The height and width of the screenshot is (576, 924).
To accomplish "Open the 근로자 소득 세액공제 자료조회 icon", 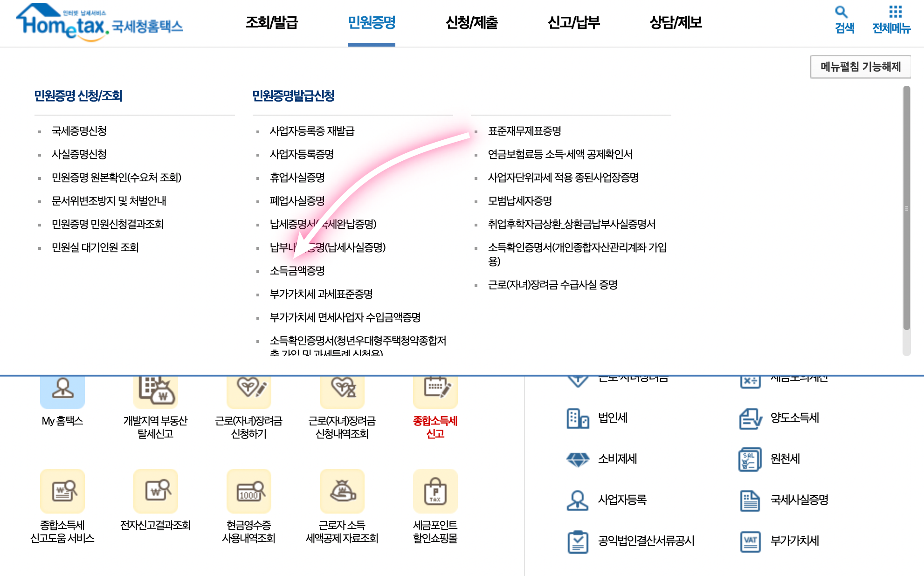I will [x=342, y=491].
